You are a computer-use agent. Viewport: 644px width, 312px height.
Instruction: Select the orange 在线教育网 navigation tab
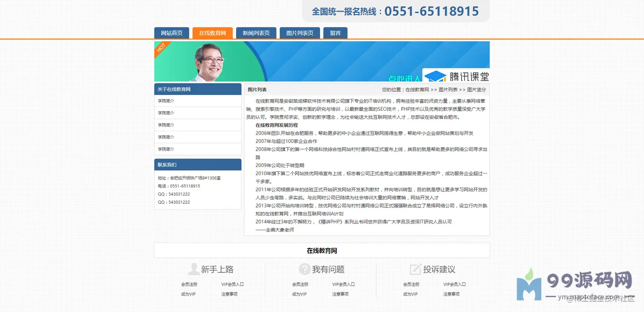click(x=213, y=33)
